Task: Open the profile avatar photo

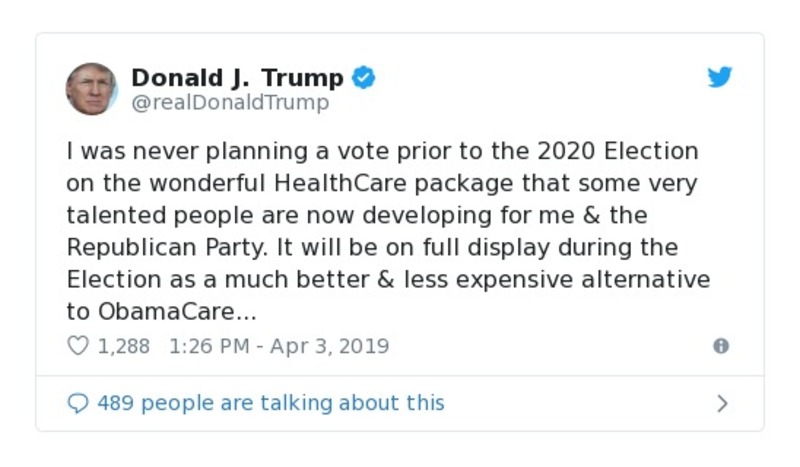Action: [91, 88]
